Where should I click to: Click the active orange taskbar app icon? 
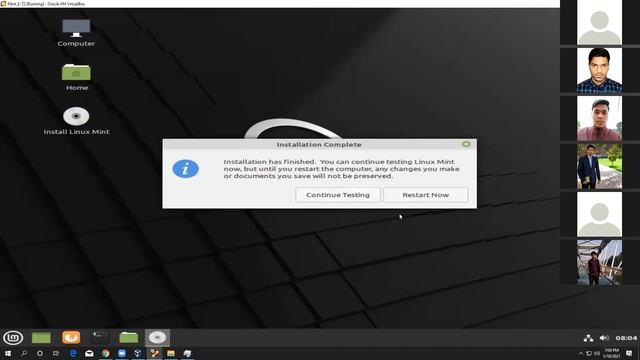tap(154, 353)
